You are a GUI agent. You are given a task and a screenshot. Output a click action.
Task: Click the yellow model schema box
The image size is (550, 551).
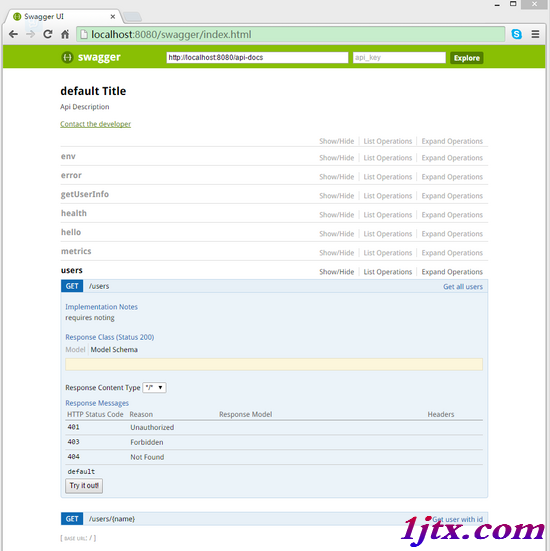(274, 364)
